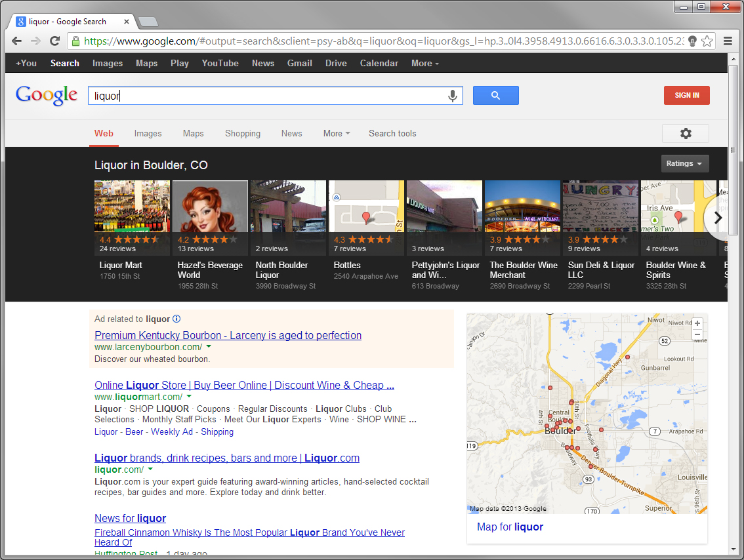Image resolution: width=744 pixels, height=560 pixels.
Task: Expand the Ratings dropdown filter
Action: (684, 164)
